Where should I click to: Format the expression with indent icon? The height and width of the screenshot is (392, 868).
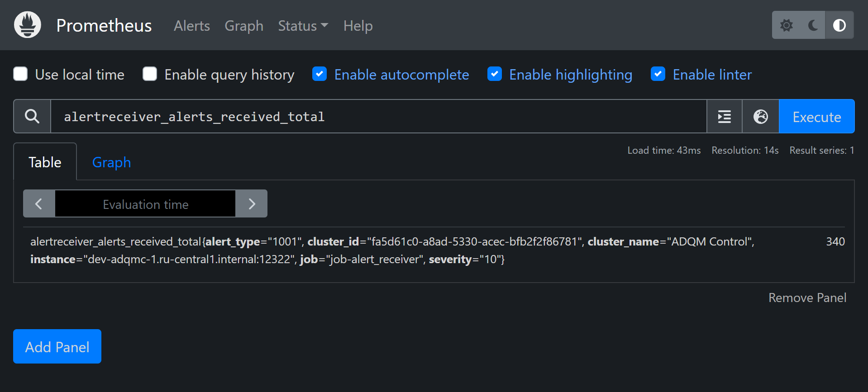pyautogui.click(x=724, y=117)
